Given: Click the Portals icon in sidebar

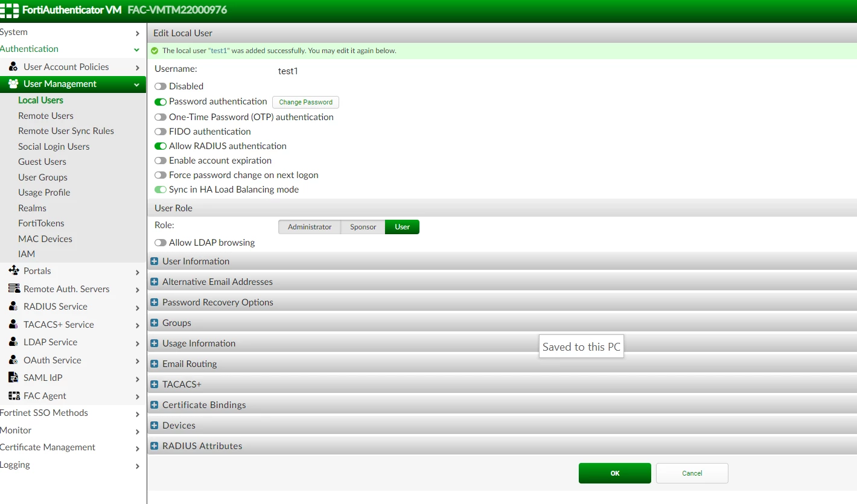Looking at the screenshot, I should point(14,270).
